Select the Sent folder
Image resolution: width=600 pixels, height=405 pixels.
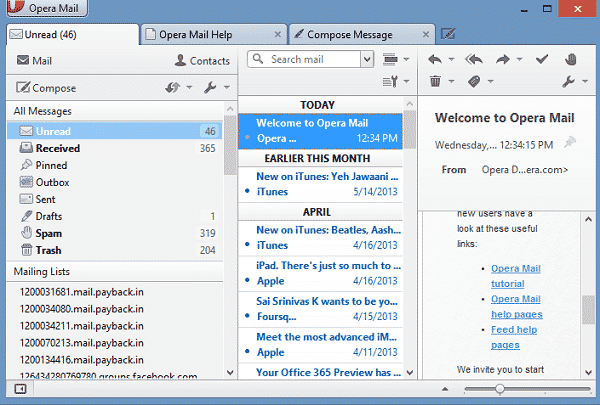[x=114, y=199]
